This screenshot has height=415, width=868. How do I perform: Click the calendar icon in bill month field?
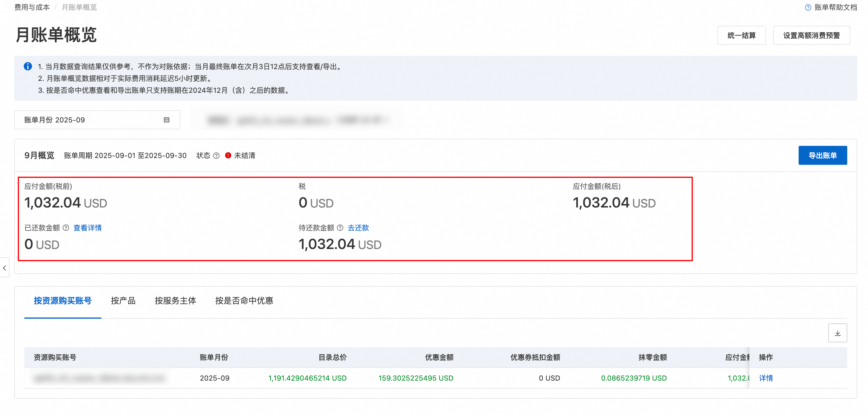point(167,120)
